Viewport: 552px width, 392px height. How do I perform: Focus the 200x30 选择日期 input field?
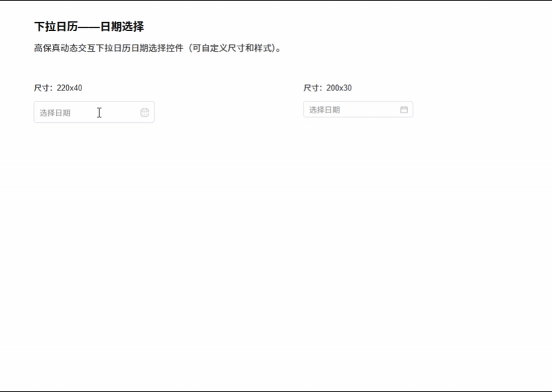tap(358, 110)
